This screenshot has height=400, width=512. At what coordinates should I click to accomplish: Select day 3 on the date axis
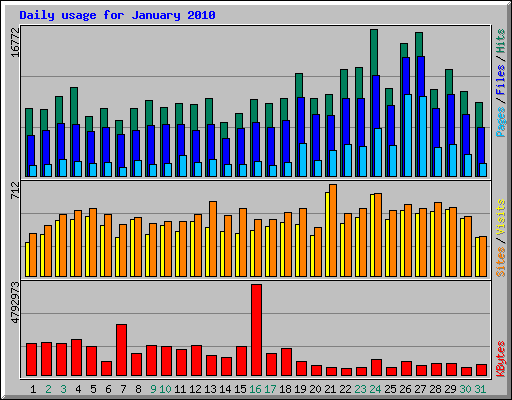[63, 389]
